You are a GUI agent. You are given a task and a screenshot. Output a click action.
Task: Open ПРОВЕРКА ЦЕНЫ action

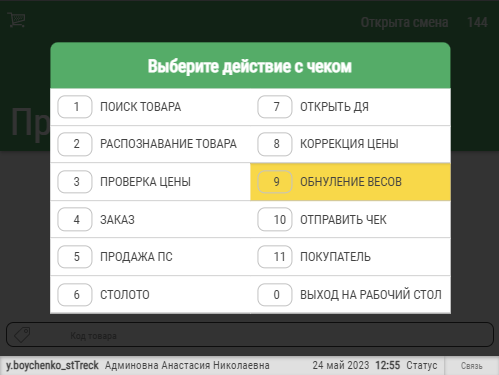150,182
